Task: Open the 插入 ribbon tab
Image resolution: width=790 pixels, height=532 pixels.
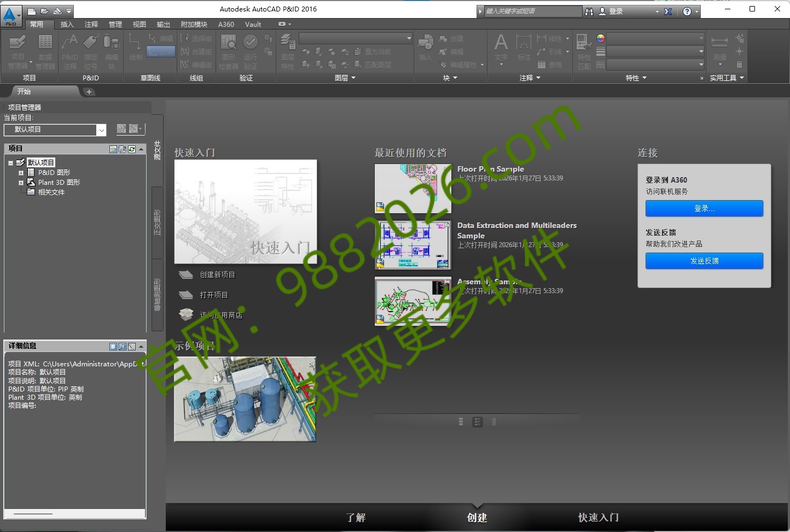Action: click(x=67, y=25)
